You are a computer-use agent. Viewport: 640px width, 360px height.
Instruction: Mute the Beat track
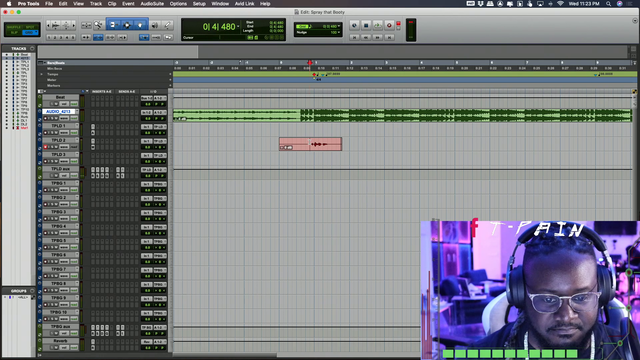(56, 104)
